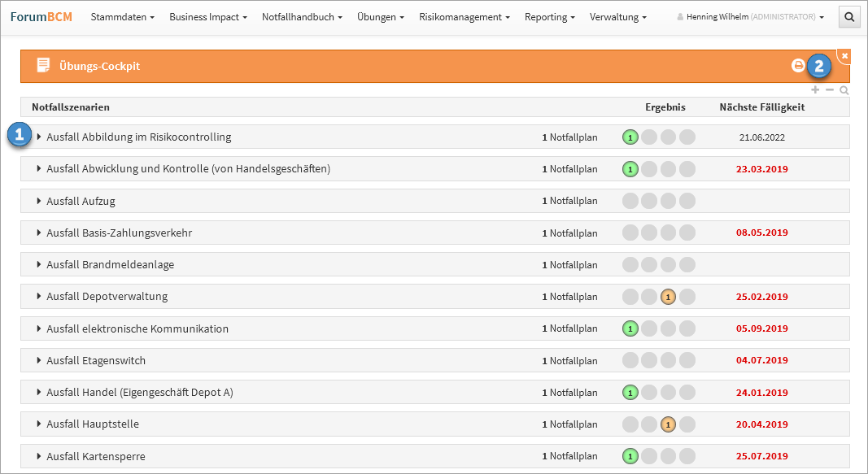This screenshot has height=474, width=868.
Task: Expand the Ausfall Etagenswitch row
Action: [x=39, y=360]
